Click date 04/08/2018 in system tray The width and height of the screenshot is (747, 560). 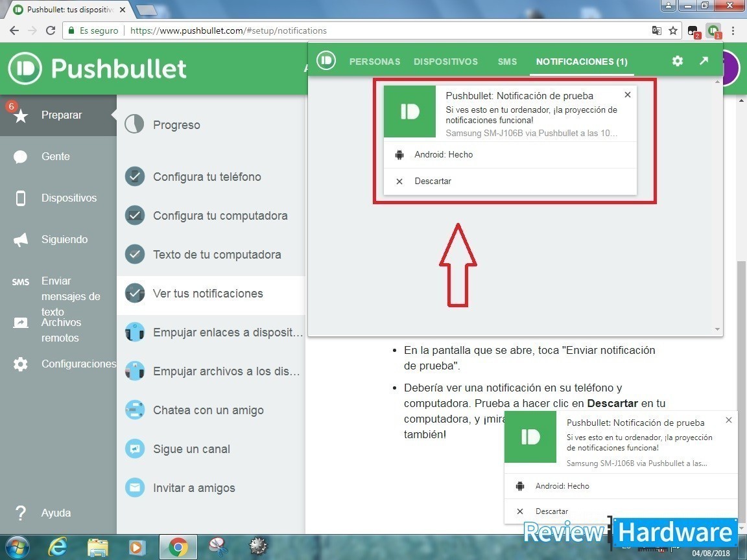point(711,554)
